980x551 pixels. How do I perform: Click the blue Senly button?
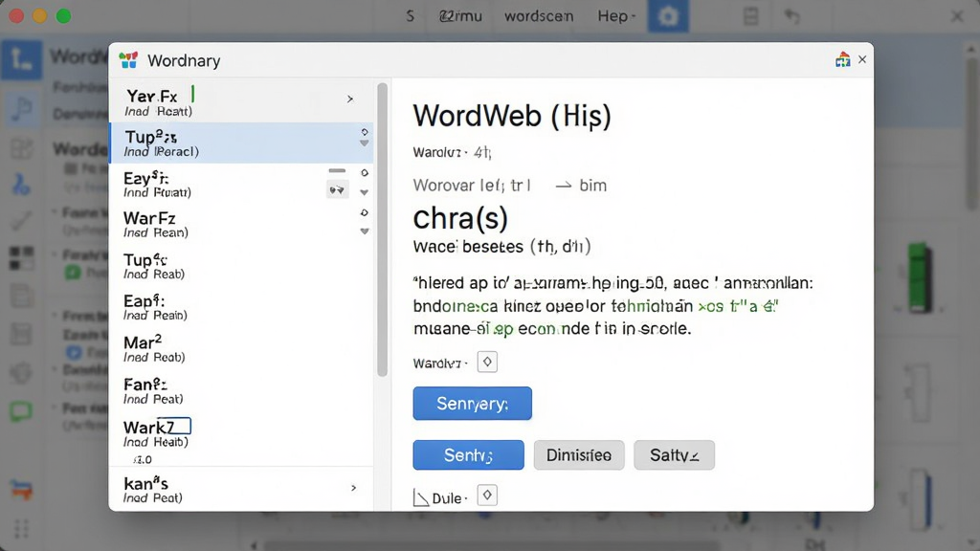pos(468,454)
